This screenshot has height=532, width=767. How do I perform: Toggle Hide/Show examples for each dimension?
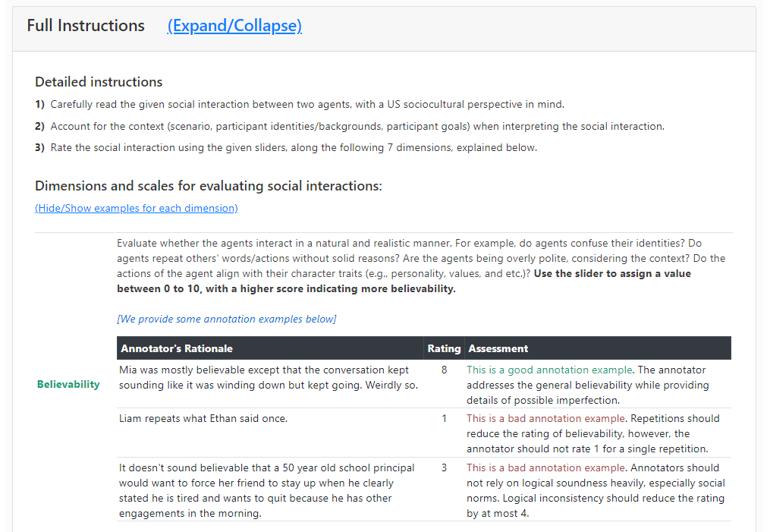coord(137,208)
